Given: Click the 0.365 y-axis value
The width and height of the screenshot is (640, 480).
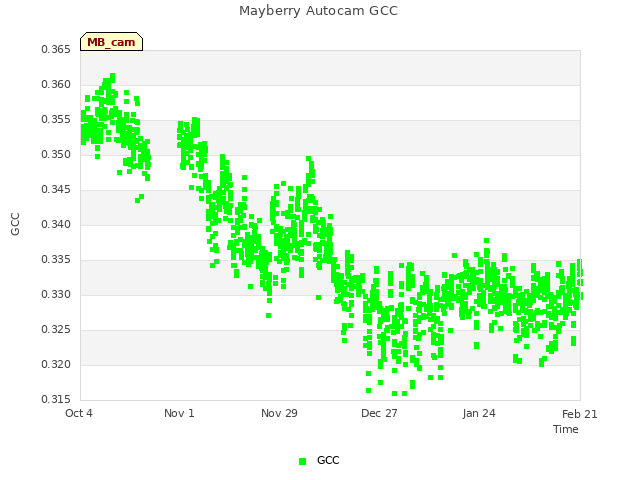Looking at the screenshot, I should [x=56, y=49].
